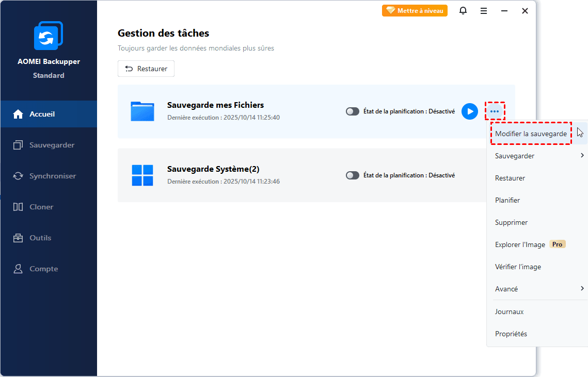Click the date 2025/10/14 11:25:40 text
This screenshot has height=377, width=588.
pos(251,117)
